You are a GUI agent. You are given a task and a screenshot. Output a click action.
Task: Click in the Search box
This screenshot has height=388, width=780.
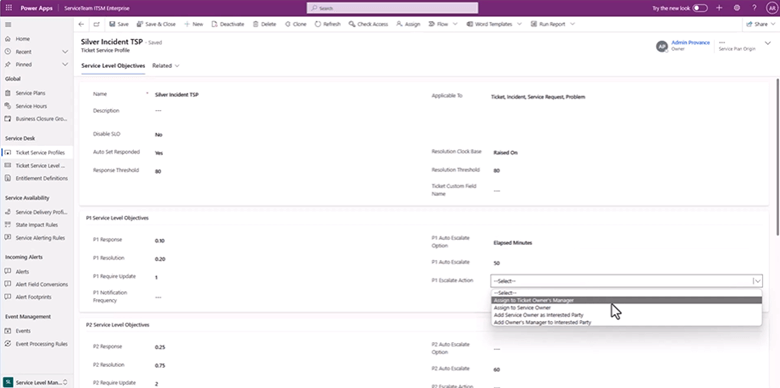click(x=392, y=8)
